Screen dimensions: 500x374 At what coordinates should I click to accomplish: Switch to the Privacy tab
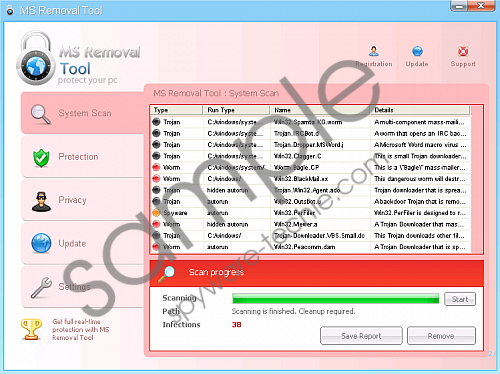[x=83, y=200]
